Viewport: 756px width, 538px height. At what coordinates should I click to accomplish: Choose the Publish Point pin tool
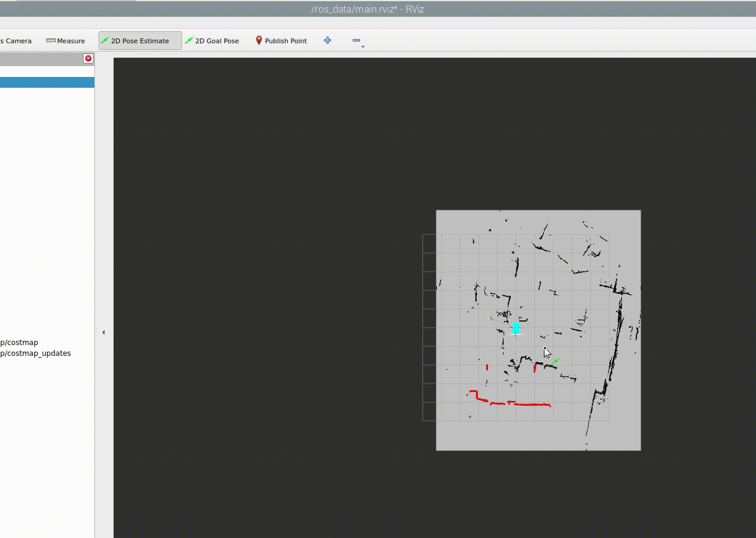point(282,41)
